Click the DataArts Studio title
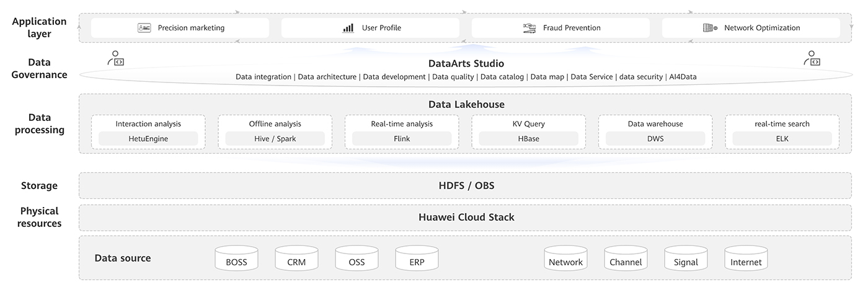 coord(466,63)
